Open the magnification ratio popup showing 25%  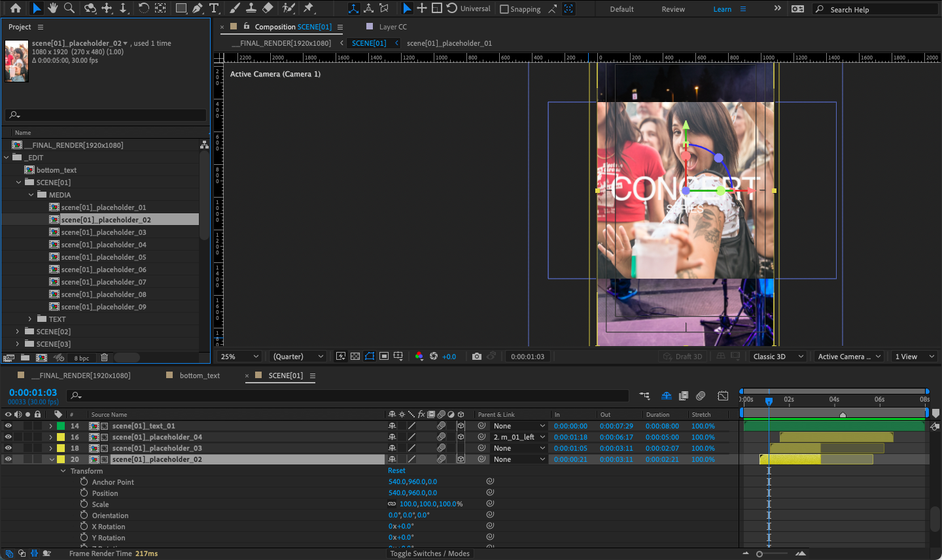pyautogui.click(x=238, y=356)
